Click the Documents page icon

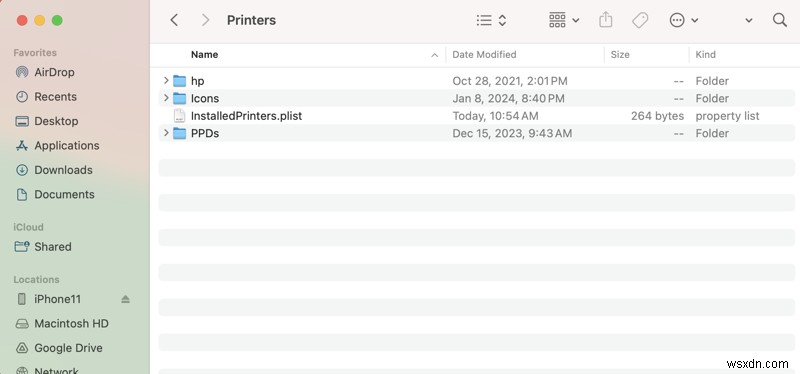[x=22, y=194]
